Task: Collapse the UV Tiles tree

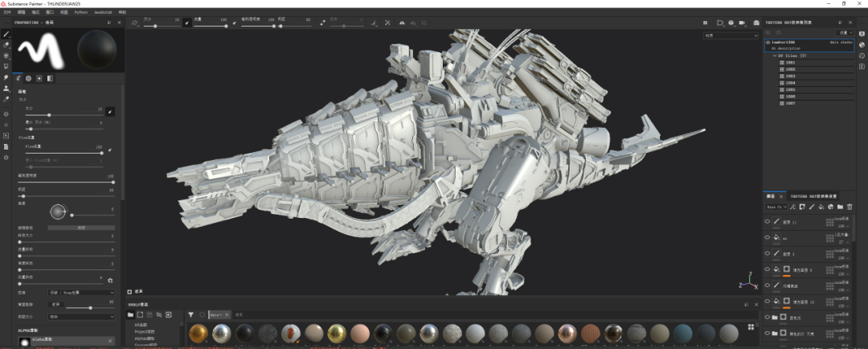Action: pos(776,55)
